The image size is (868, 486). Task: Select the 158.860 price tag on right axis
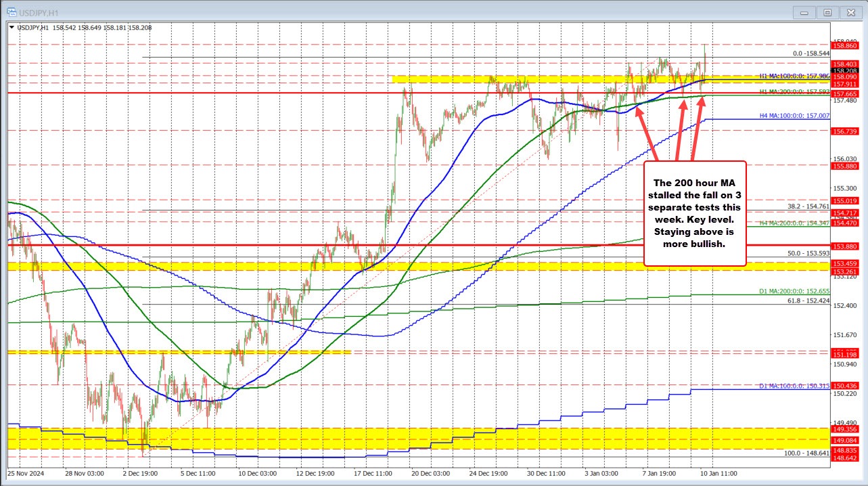(x=844, y=45)
